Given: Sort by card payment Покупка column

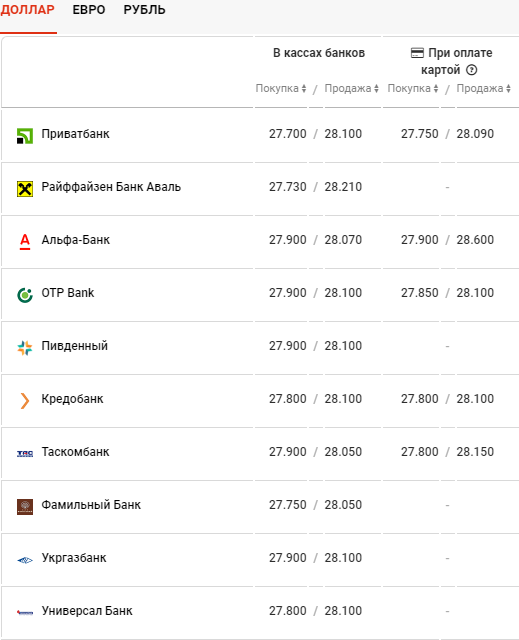Looking at the screenshot, I should click(413, 88).
